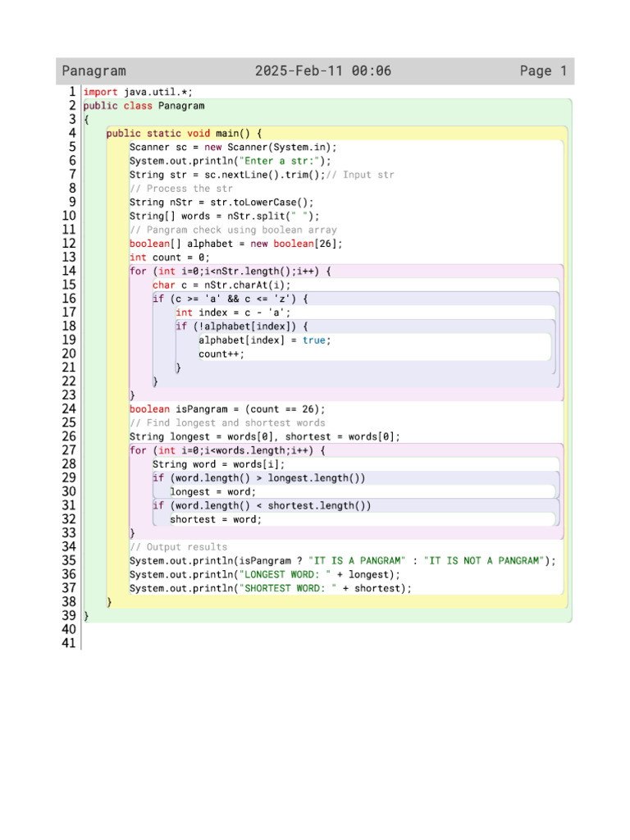Click the 'import java.util.*;' line
The image size is (630, 840).
[138, 92]
